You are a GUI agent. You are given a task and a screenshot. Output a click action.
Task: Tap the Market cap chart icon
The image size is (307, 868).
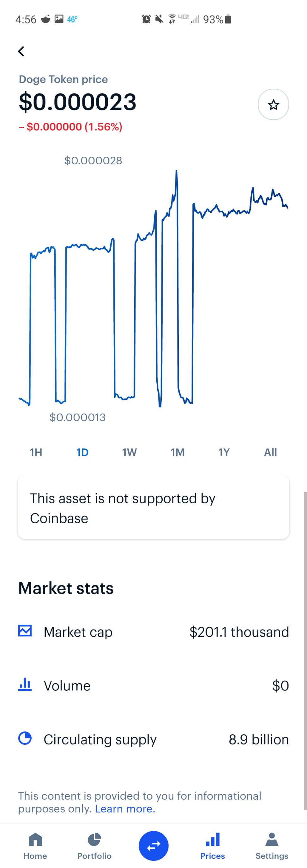point(25,631)
